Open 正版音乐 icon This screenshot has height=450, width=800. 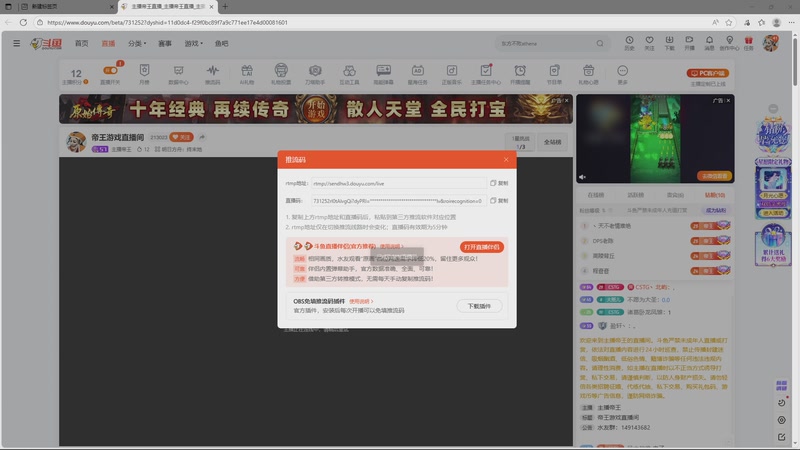click(452, 74)
